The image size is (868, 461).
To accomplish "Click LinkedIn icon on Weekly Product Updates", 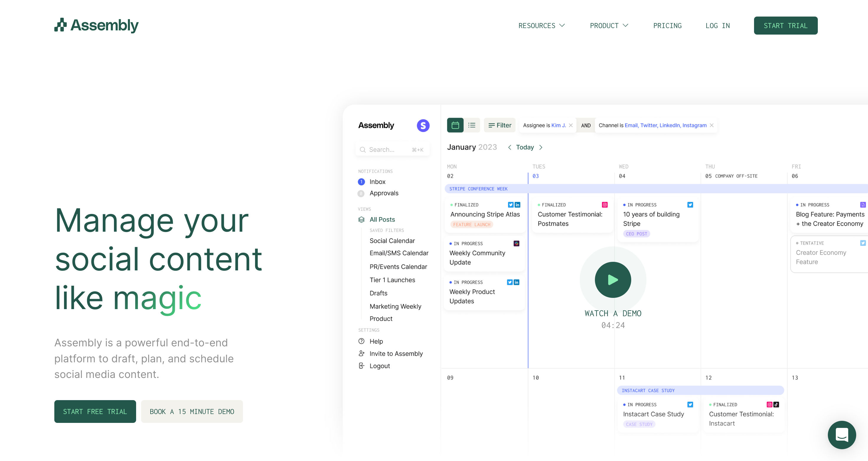I will [516, 282].
